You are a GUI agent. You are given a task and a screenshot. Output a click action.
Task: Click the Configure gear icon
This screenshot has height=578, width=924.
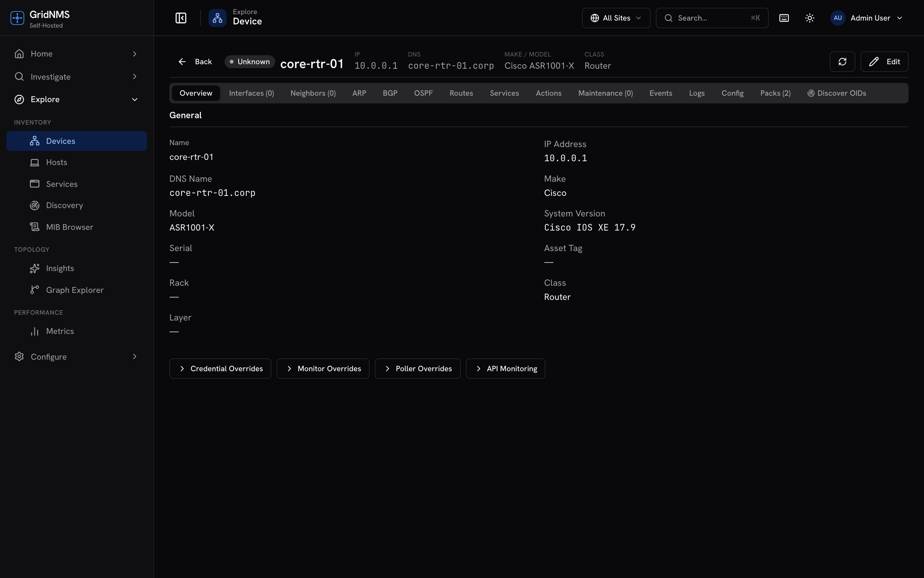[19, 357]
